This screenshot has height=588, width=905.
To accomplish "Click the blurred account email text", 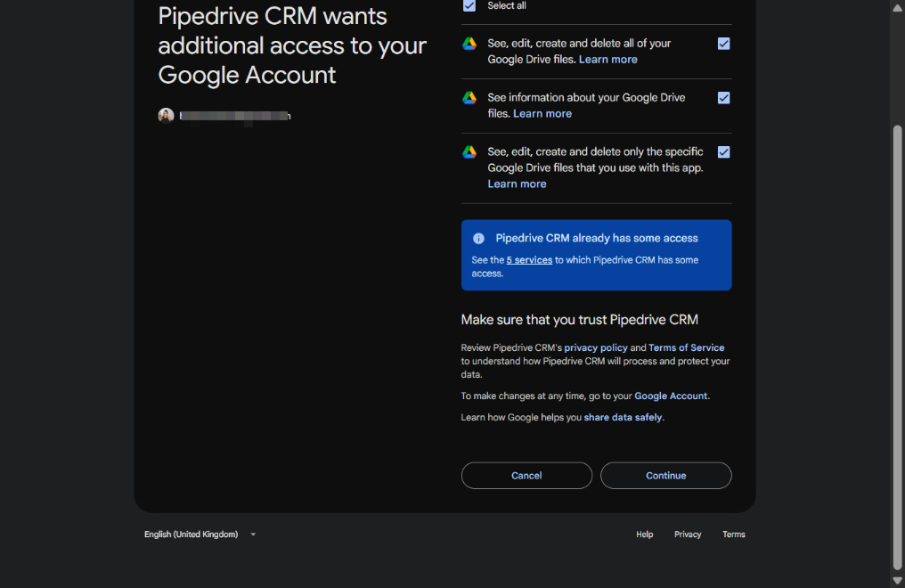I will (x=235, y=116).
